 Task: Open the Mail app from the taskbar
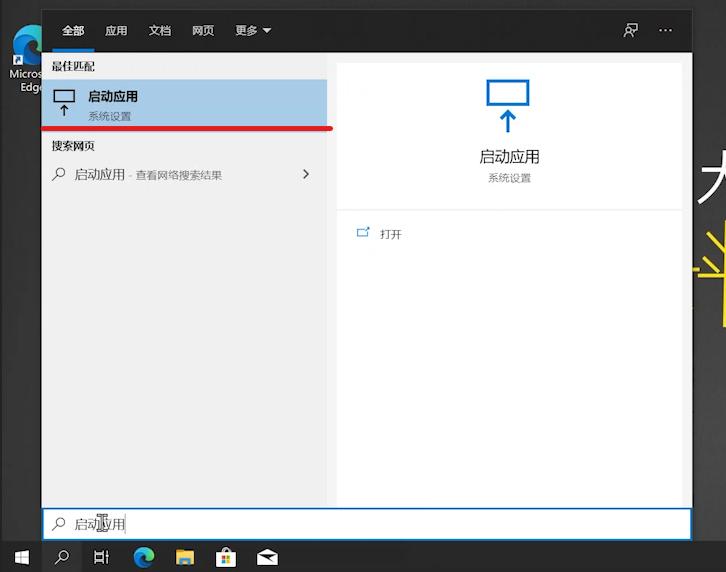pyautogui.click(x=267, y=557)
